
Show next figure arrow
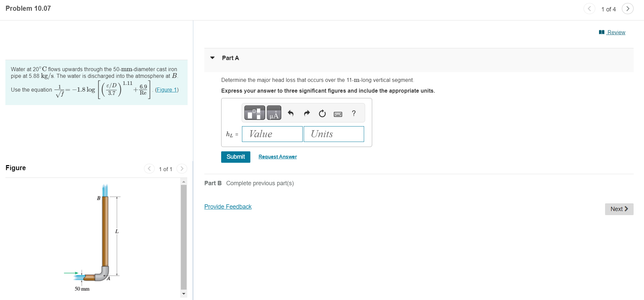pyautogui.click(x=182, y=168)
